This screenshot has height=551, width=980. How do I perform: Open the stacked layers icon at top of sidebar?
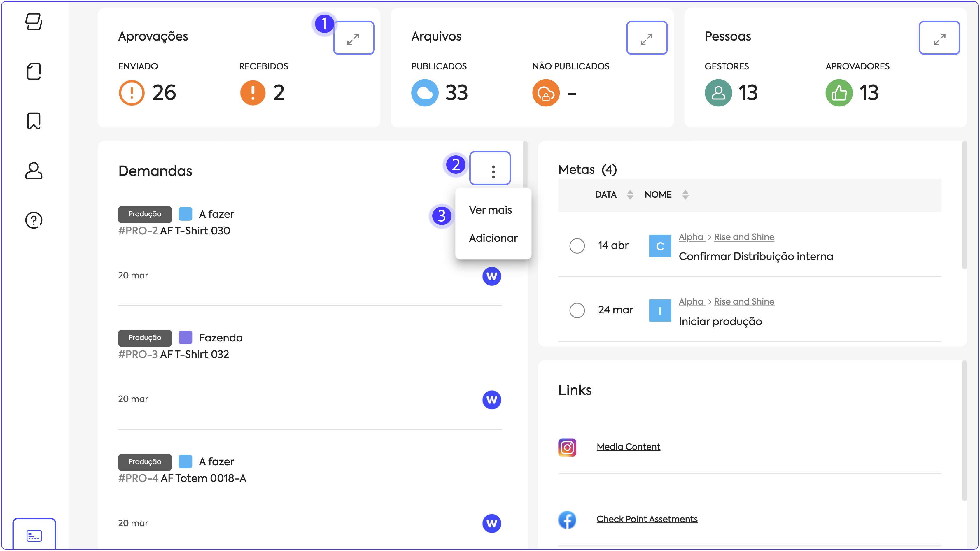(34, 22)
